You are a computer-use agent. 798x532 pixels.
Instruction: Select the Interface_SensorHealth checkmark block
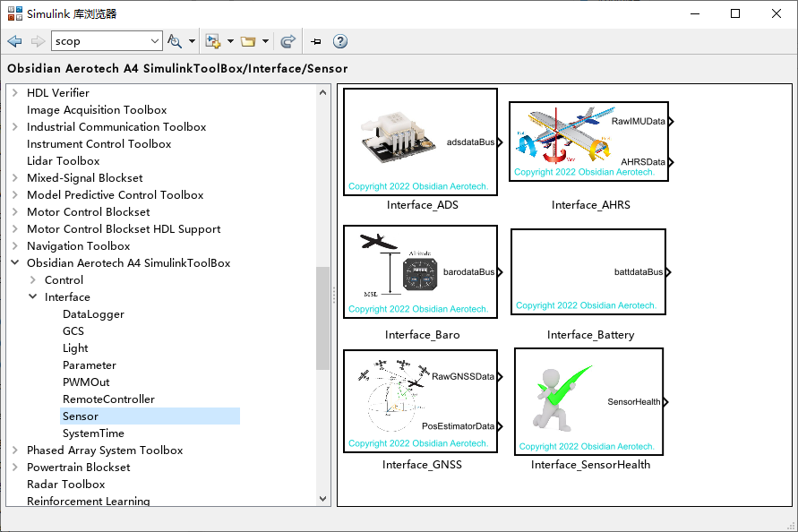tap(588, 401)
